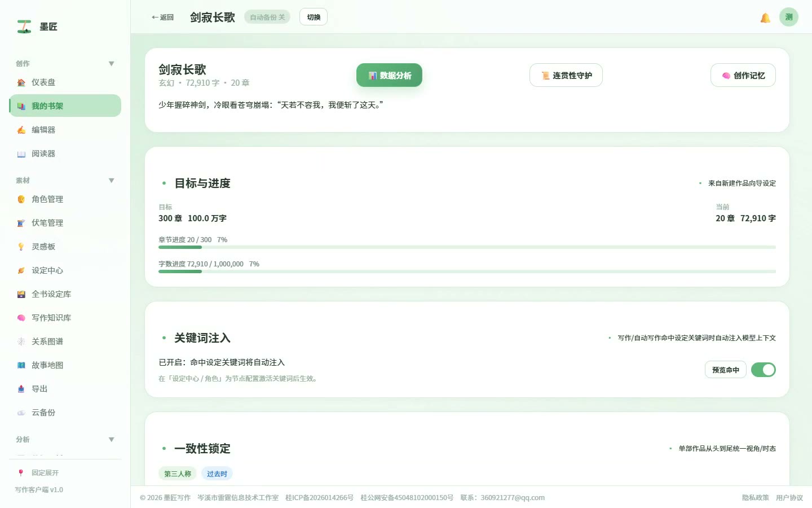Open the 仪表盘 dashboard icon
Viewport: 812px width, 508px height.
pyautogui.click(x=21, y=82)
